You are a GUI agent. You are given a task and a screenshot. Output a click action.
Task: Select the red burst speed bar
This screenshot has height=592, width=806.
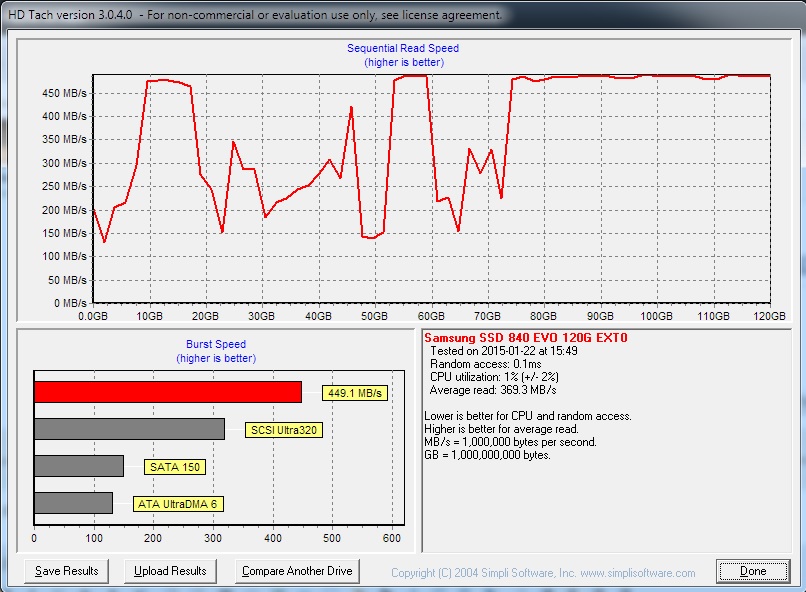[167, 391]
